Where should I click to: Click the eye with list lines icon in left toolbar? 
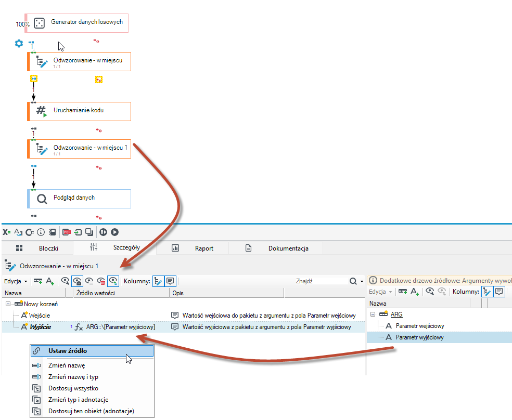pos(89,281)
